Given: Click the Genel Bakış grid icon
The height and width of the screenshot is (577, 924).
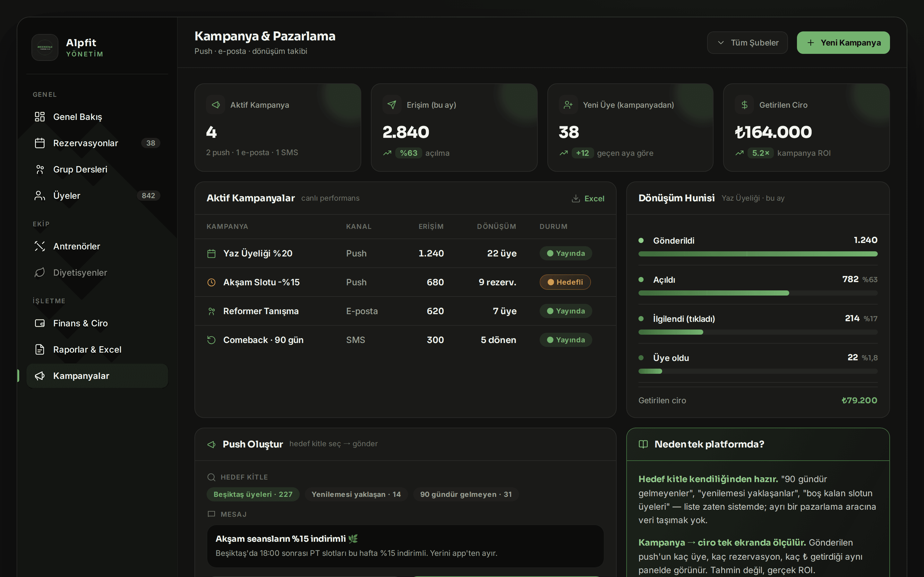Looking at the screenshot, I should pyautogui.click(x=40, y=117).
